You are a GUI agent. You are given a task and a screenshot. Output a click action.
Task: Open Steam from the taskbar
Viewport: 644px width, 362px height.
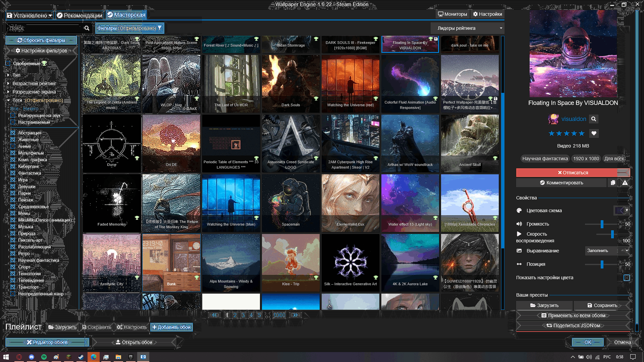[x=81, y=357]
